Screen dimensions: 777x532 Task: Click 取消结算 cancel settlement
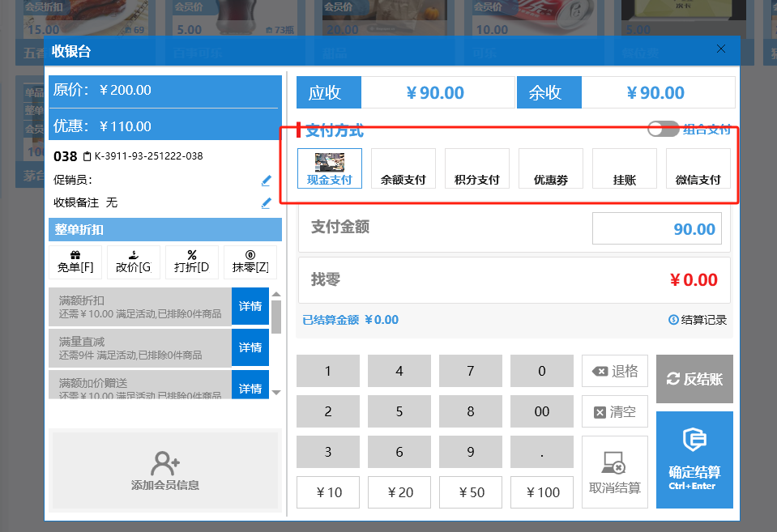pos(615,472)
